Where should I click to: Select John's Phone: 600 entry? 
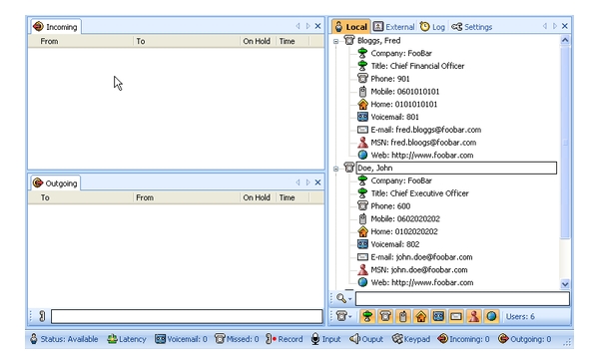coord(390,206)
